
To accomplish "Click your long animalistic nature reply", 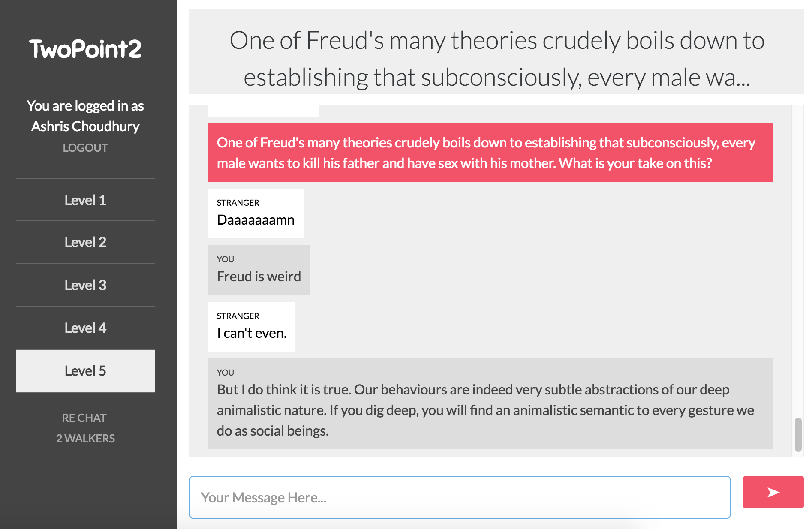I will (491, 404).
